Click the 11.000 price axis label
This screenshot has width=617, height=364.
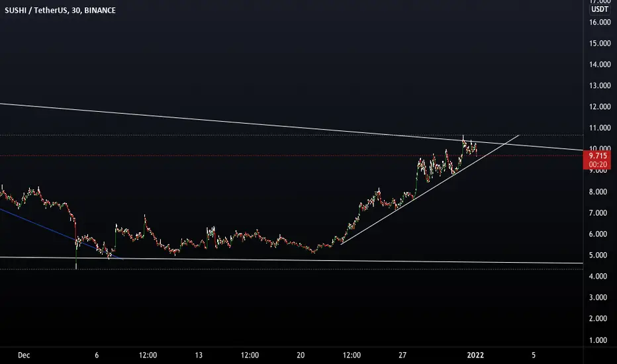[x=600, y=128]
